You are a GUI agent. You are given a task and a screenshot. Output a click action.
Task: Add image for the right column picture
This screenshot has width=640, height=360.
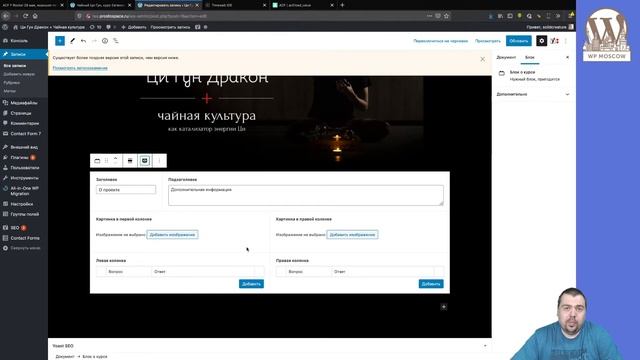352,235
